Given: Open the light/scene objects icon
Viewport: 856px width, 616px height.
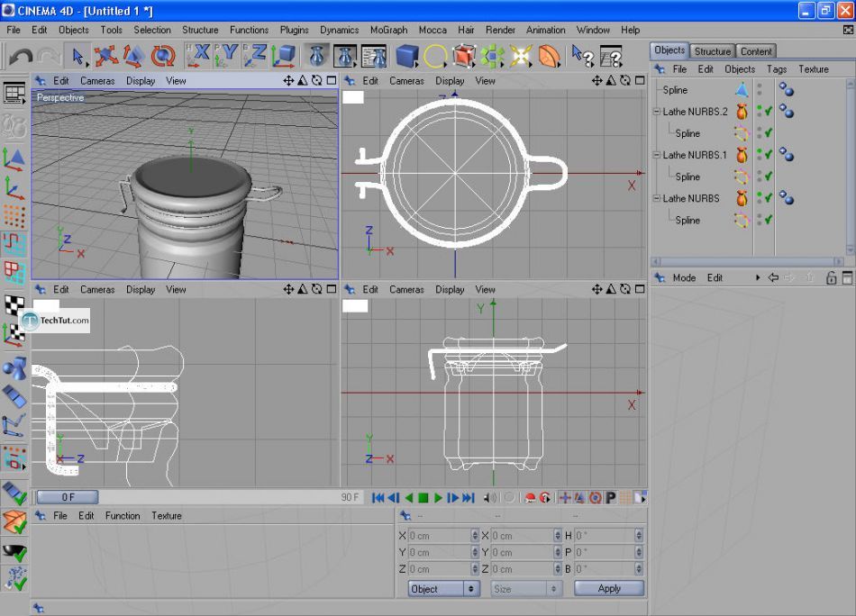Looking at the screenshot, I should (521, 56).
